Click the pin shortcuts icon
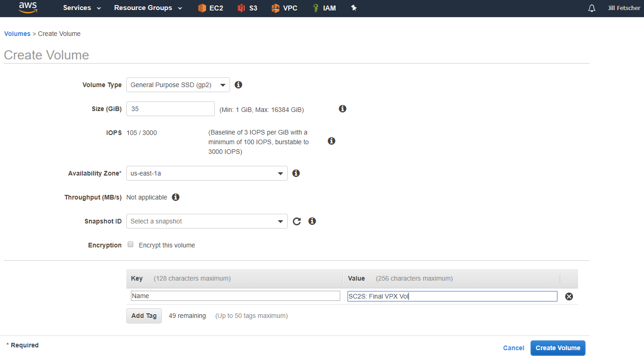Screen dimensions: 644x364 click(x=354, y=8)
